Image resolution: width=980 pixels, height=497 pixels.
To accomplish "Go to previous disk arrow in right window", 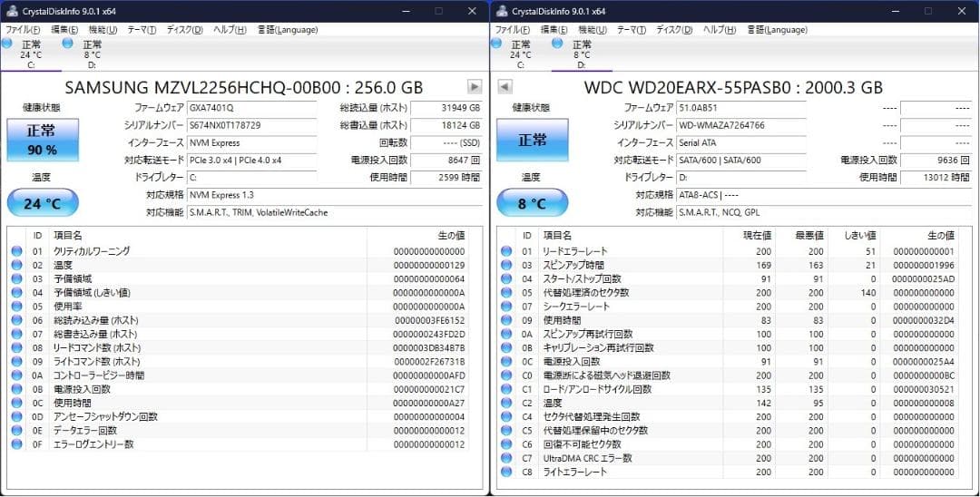I will (505, 87).
